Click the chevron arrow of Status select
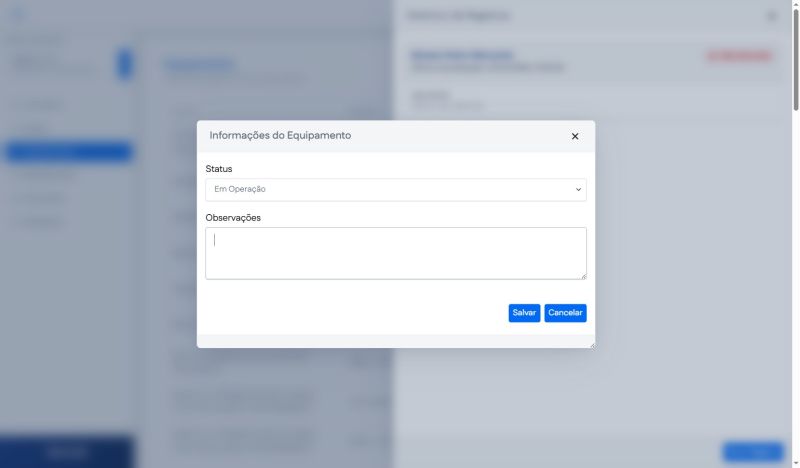The width and height of the screenshot is (800, 468). pos(578,189)
